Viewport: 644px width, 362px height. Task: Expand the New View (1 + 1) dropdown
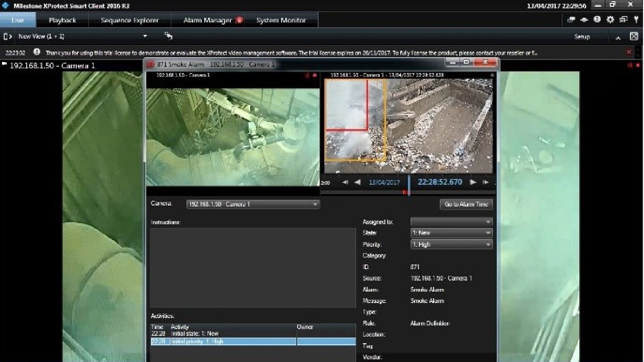point(145,36)
